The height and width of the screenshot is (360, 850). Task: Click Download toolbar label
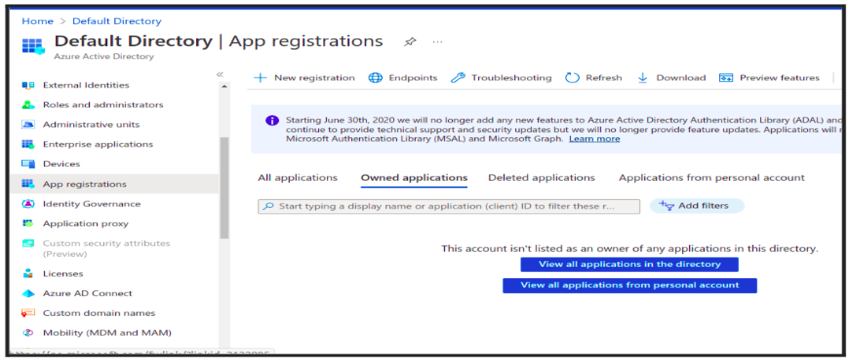681,78
